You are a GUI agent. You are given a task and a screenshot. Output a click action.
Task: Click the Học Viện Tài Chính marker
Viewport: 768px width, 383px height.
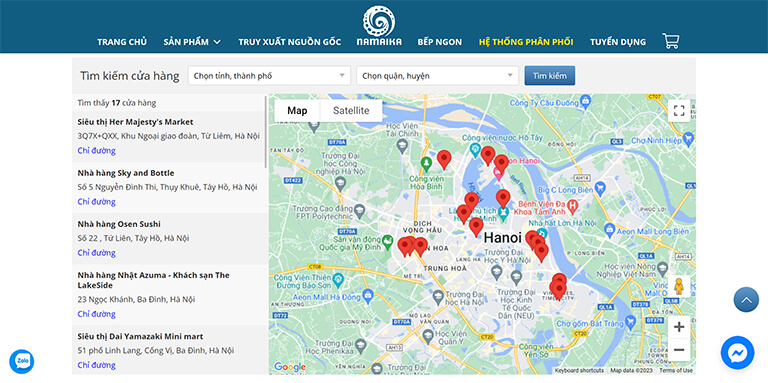[402, 145]
